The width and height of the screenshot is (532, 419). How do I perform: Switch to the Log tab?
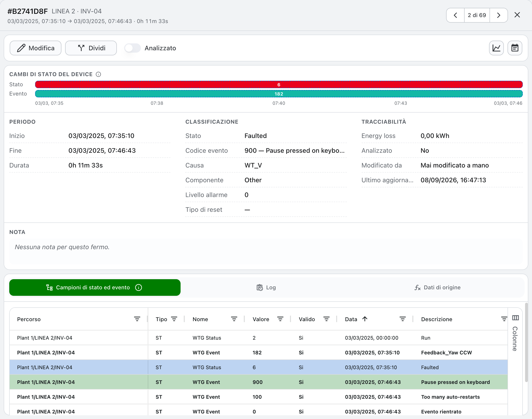coord(266,287)
